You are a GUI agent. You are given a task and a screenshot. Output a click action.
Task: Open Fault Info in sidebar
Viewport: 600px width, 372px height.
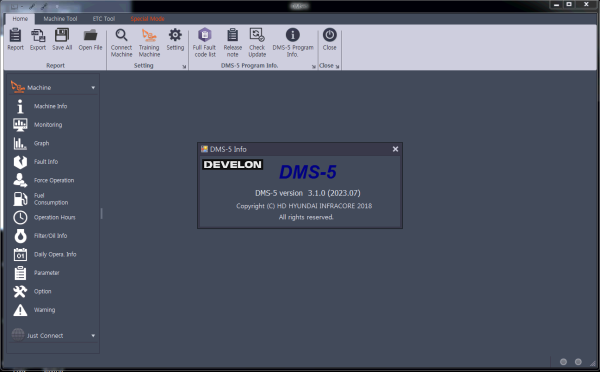click(46, 162)
